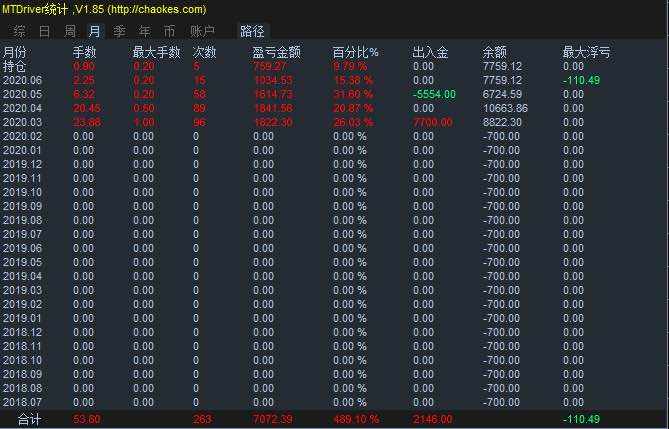Image resolution: width=669 pixels, height=429 pixels.
Task: Click the 次数 column header
Action: (204, 52)
